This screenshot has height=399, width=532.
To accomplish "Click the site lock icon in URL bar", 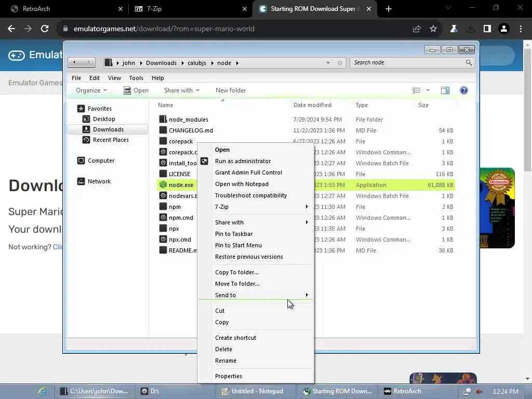I will tap(65, 29).
